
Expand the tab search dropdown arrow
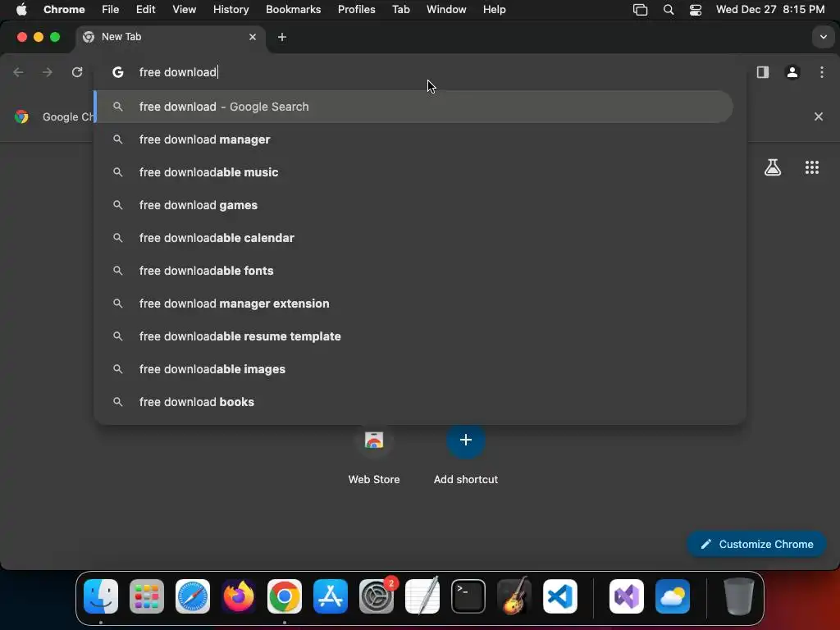823,37
